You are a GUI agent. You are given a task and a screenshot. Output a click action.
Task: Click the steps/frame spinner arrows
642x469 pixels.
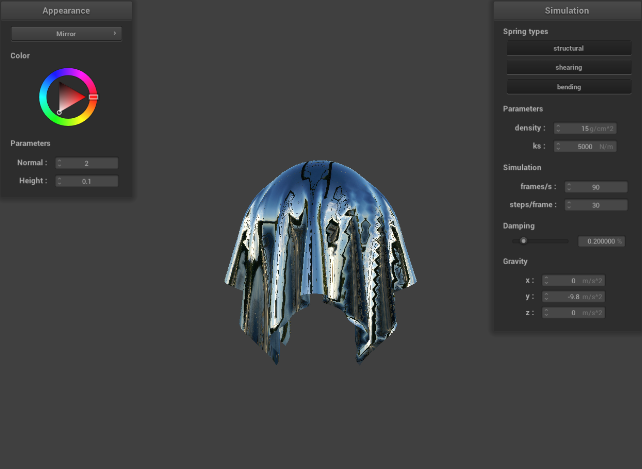click(x=569, y=205)
